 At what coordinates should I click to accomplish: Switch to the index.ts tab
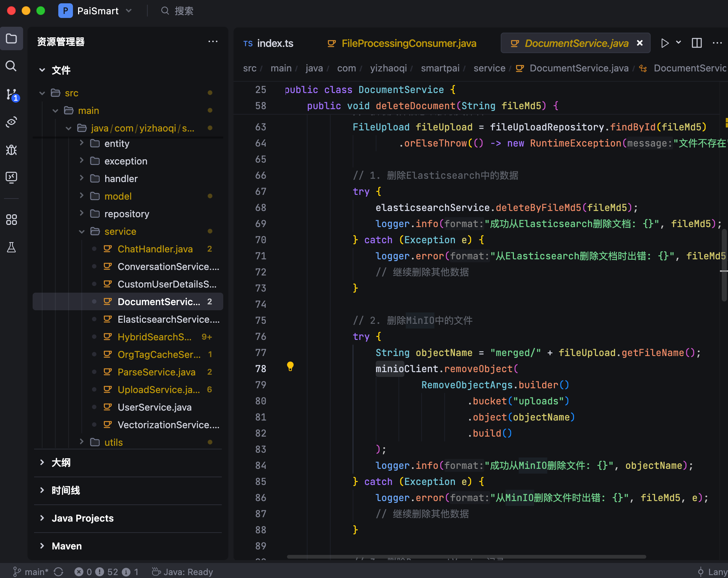point(268,43)
